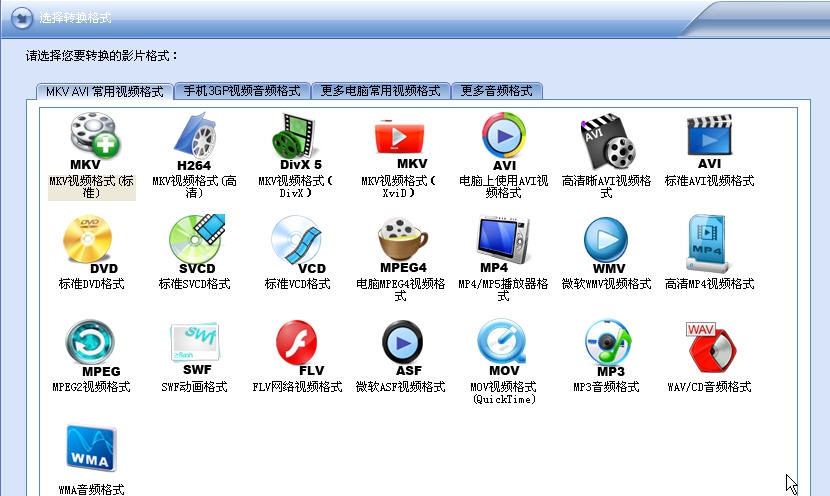Click the 微软ASF视频格式 label
This screenshot has height=496, width=830.
[x=400, y=387]
